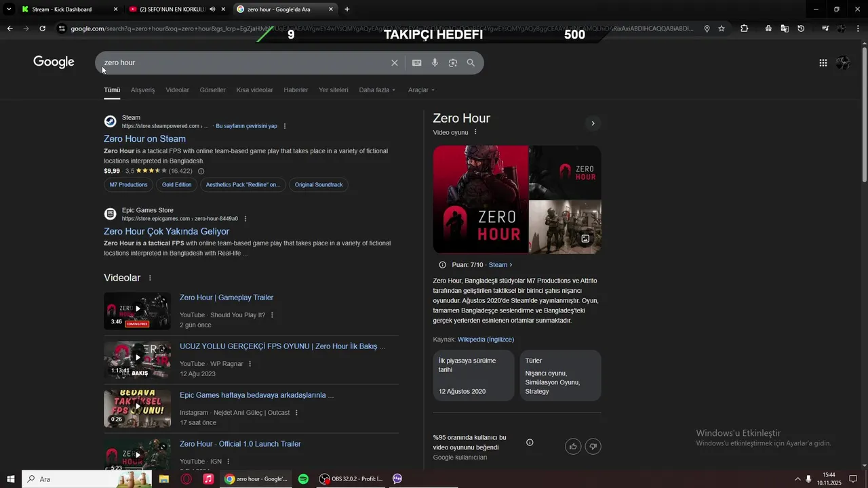Open the on-screen keyboard input tool
Image resolution: width=868 pixels, height=488 pixels.
(416, 63)
